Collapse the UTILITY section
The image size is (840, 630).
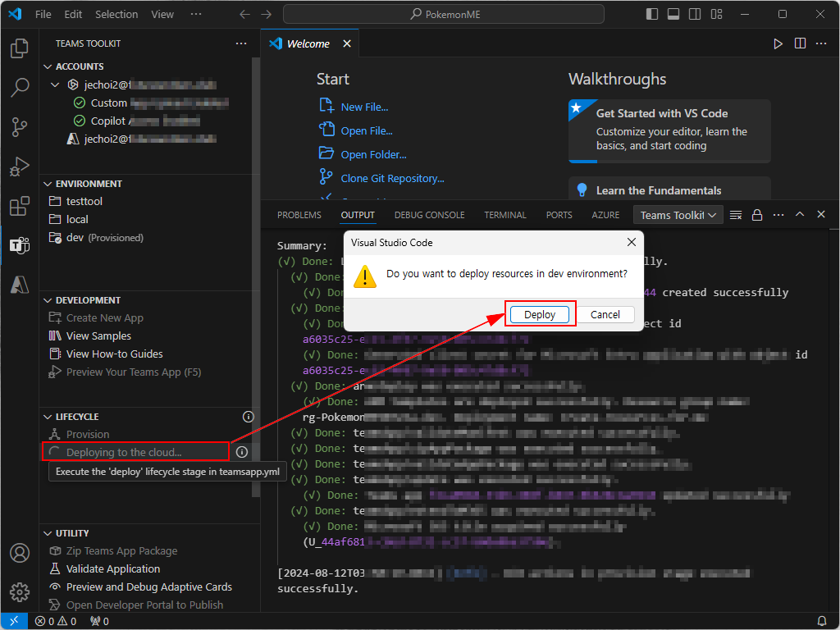pyautogui.click(x=48, y=533)
